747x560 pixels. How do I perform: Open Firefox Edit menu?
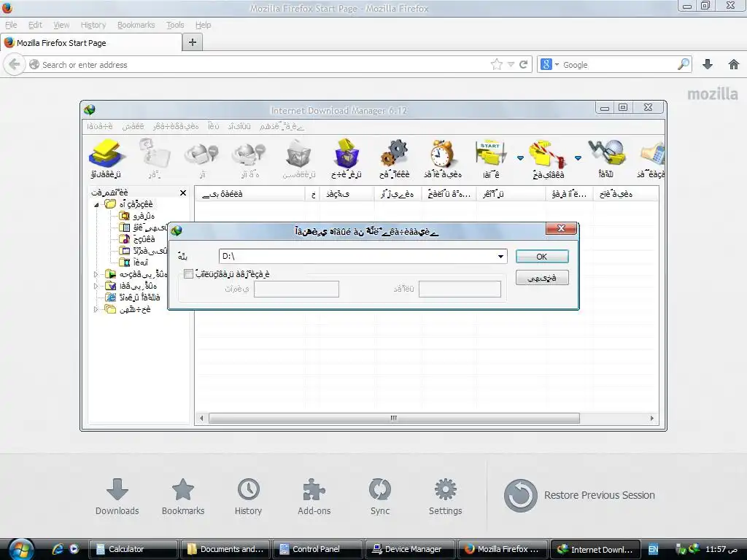tap(35, 25)
